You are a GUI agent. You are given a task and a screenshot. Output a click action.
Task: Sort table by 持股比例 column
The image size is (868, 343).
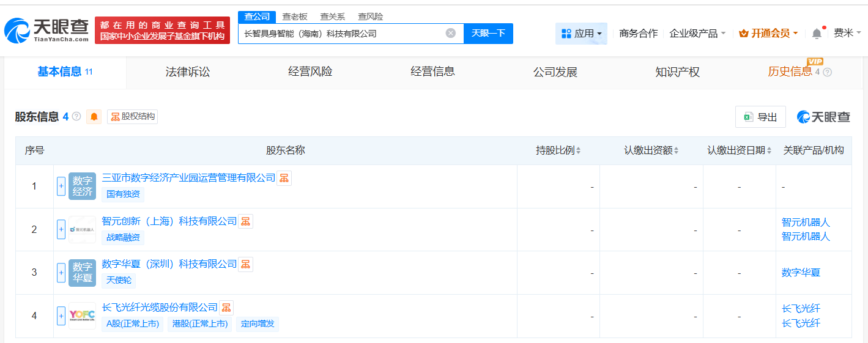558,150
